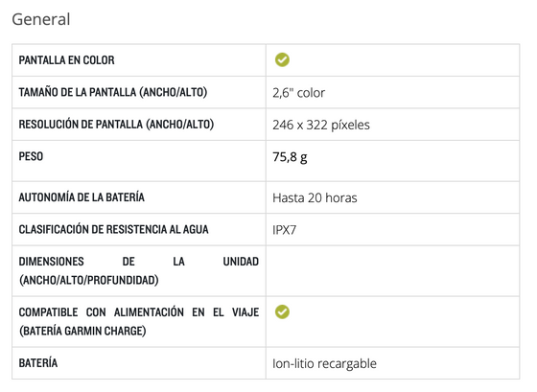Select RESOLUCIÓN DE PANTALLA row label
Viewport: 537px width, 392px height.
[x=116, y=125]
